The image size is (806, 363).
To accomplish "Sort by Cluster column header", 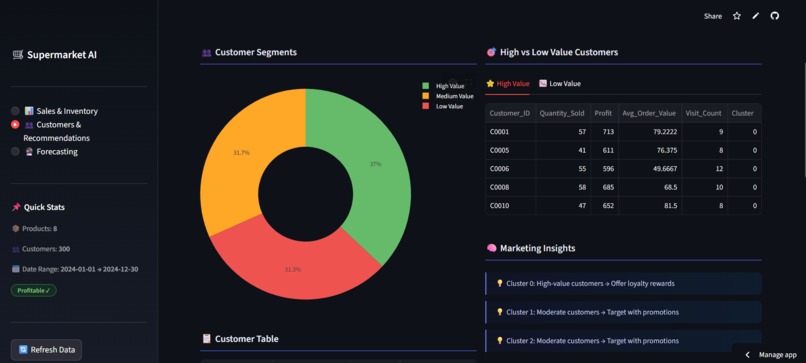I will pos(744,113).
